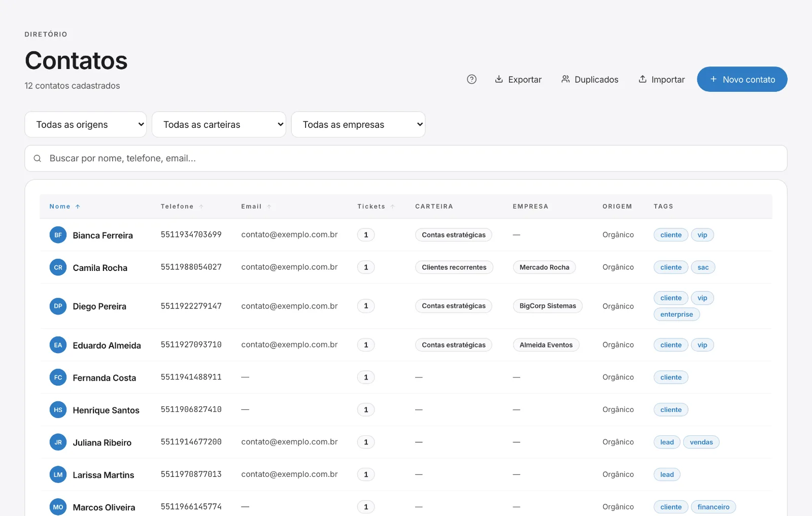This screenshot has width=812, height=516.
Task: Click the BigCorp Sistemas company chip
Action: (x=548, y=306)
